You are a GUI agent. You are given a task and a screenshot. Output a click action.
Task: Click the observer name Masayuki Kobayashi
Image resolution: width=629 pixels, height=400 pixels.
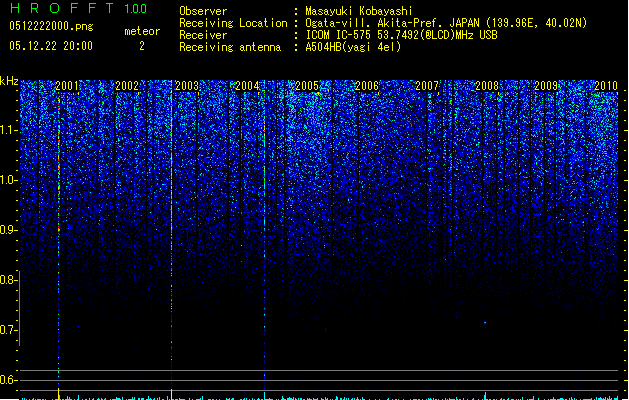pyautogui.click(x=359, y=11)
